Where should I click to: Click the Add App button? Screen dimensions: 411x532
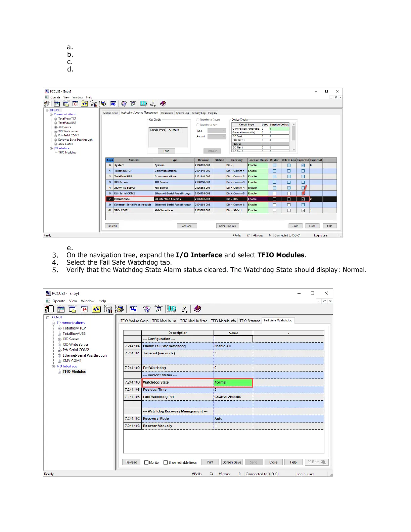point(187,226)
